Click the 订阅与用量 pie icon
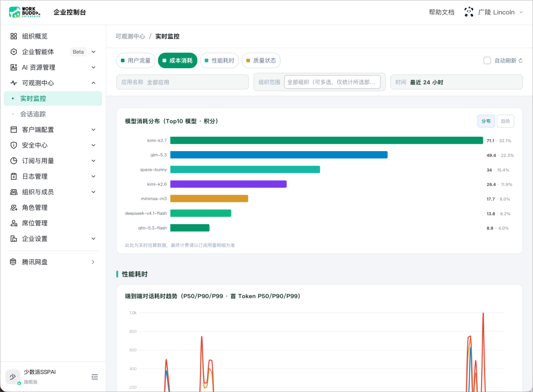 click(x=14, y=161)
